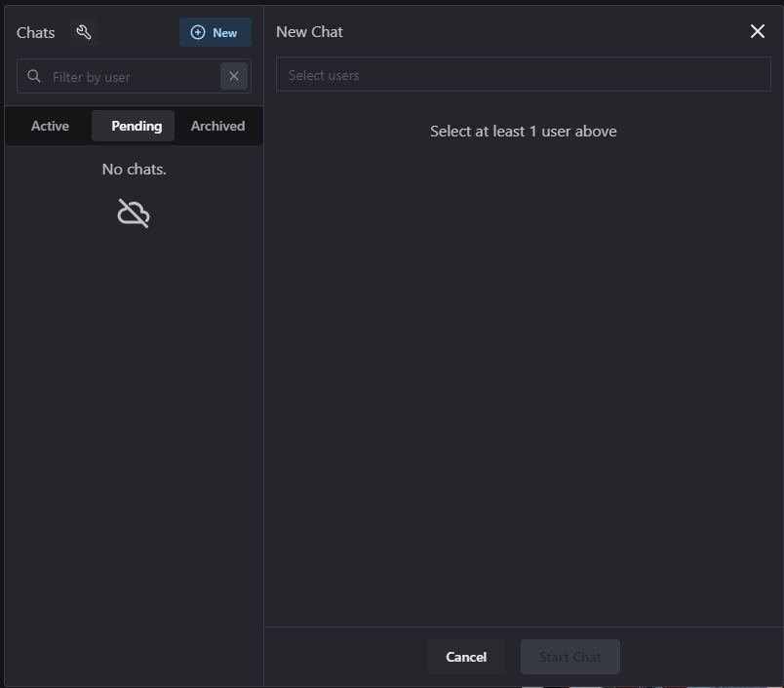
Task: Click the Chats heading
Action: coord(35,33)
